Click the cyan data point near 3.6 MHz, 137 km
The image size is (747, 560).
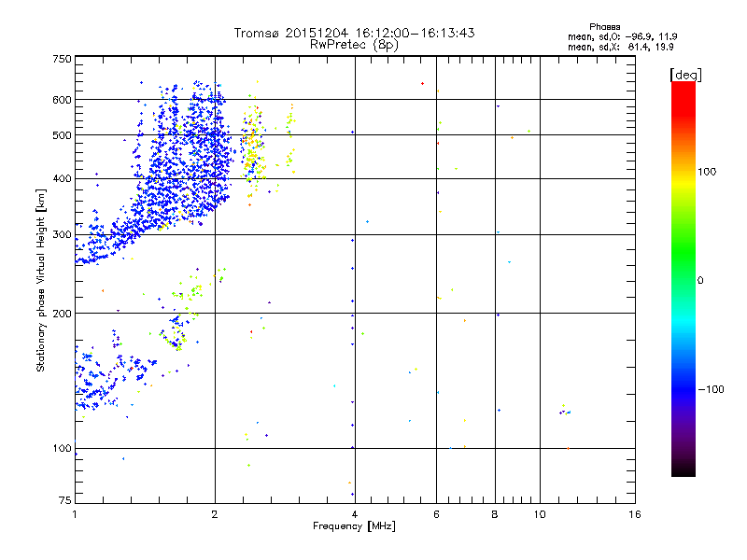click(334, 385)
